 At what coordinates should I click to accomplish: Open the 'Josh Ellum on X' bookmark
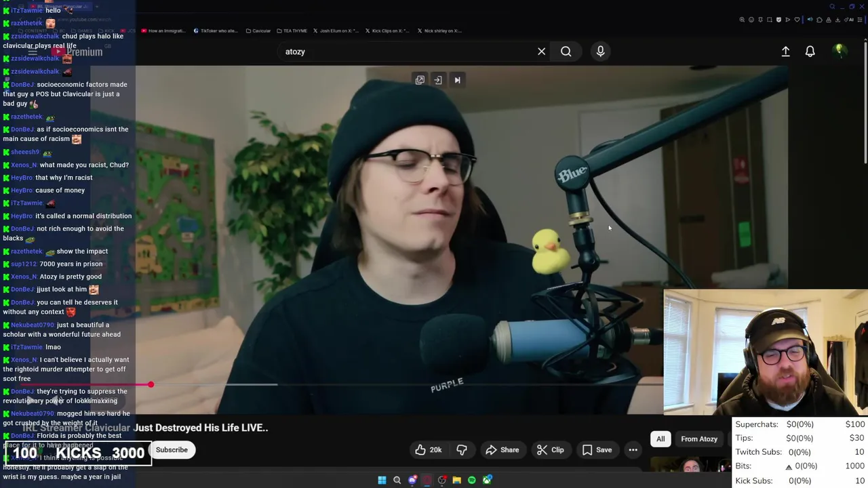coord(336,30)
